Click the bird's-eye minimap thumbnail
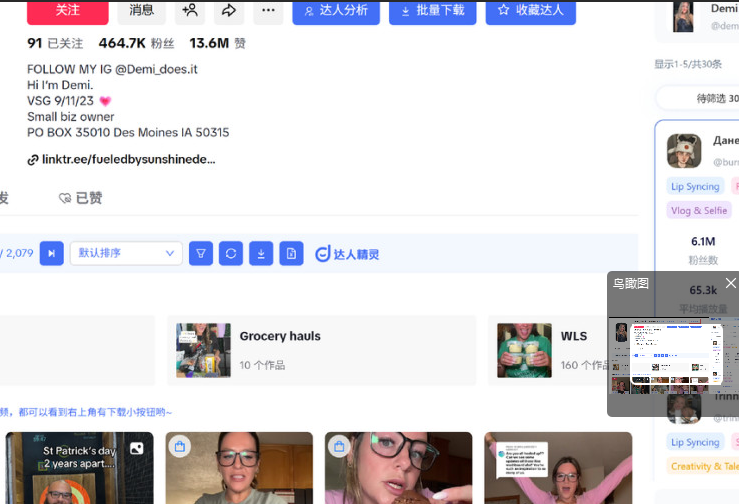The width and height of the screenshot is (739, 504). pos(673,355)
